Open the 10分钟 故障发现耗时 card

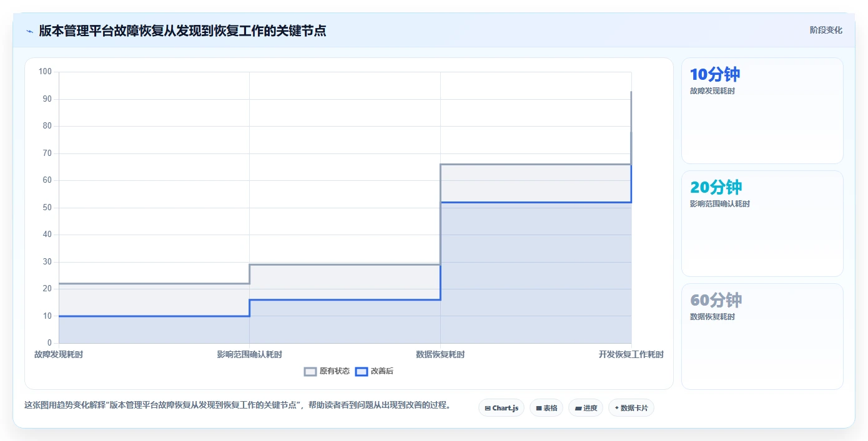(762, 111)
